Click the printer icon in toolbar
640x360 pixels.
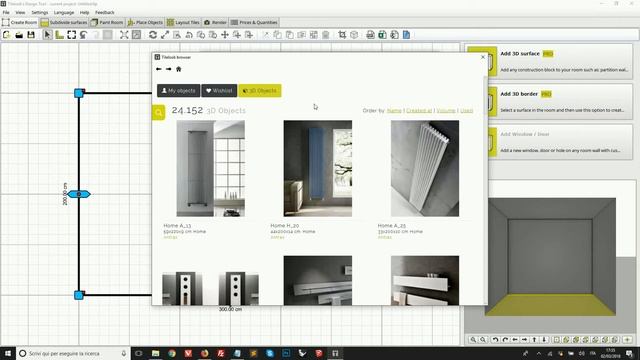click(x=370, y=35)
